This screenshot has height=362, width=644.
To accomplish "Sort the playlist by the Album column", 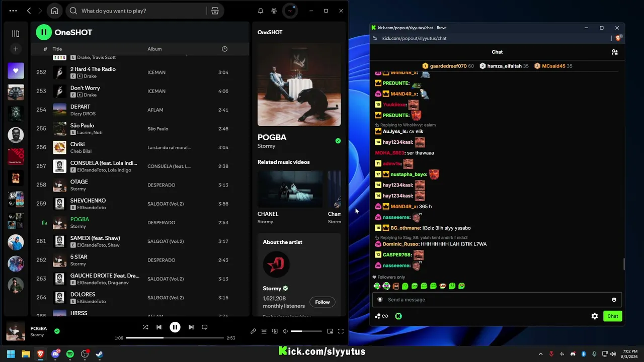I will [x=154, y=49].
